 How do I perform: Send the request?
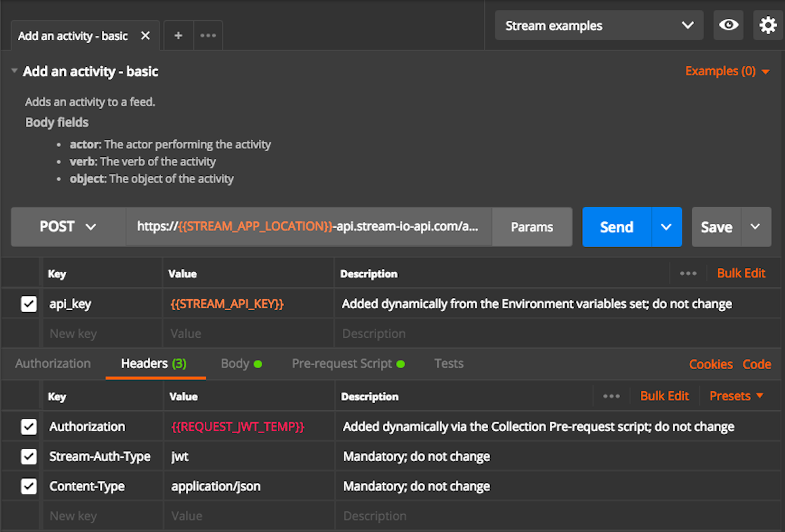616,227
